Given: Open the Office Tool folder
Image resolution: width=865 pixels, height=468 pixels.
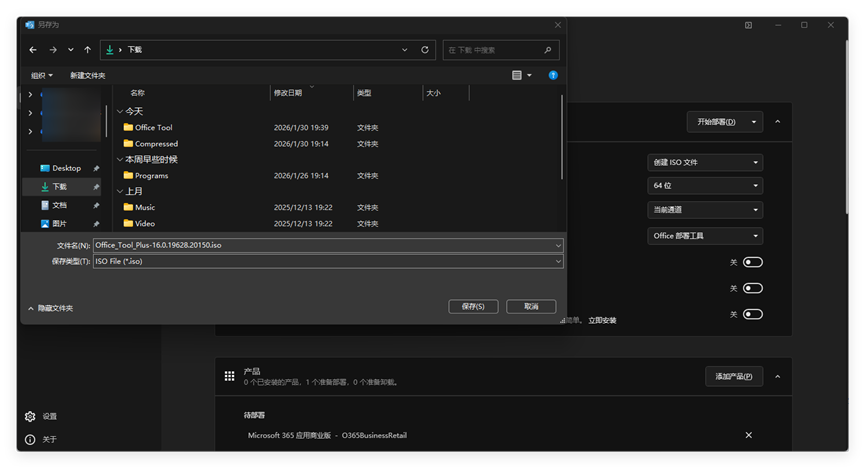Looking at the screenshot, I should [x=153, y=127].
